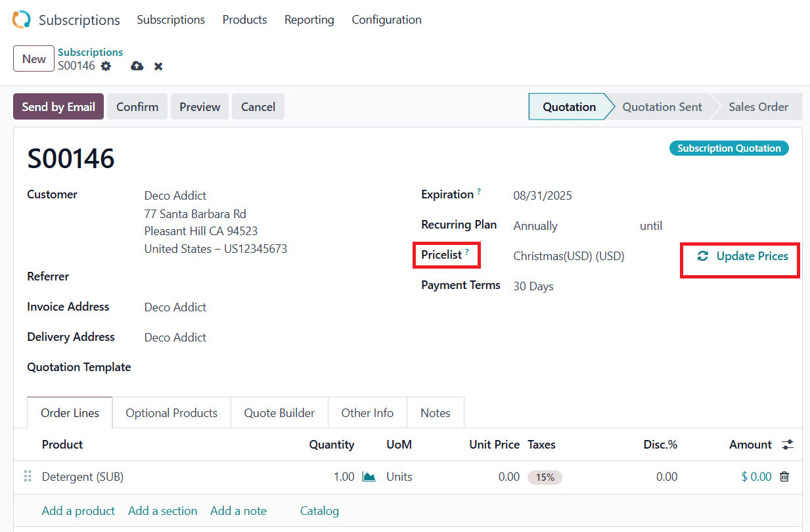Click the Product column header

tap(62, 445)
